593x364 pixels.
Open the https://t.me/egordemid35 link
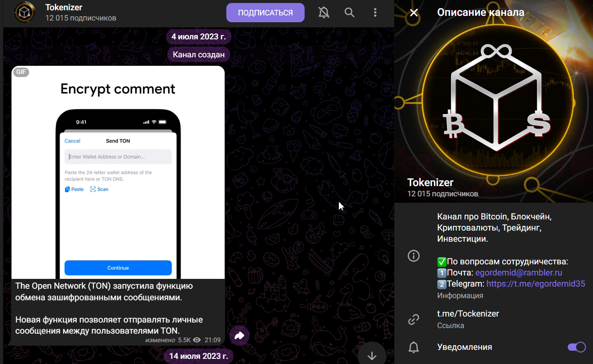tap(535, 284)
